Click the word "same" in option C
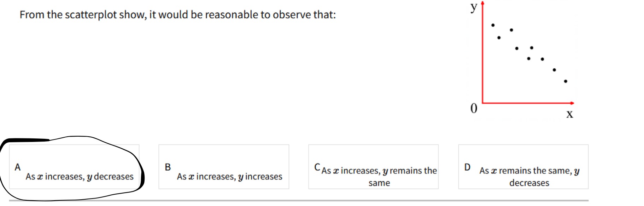The width and height of the screenshot is (644, 206). coord(379,183)
